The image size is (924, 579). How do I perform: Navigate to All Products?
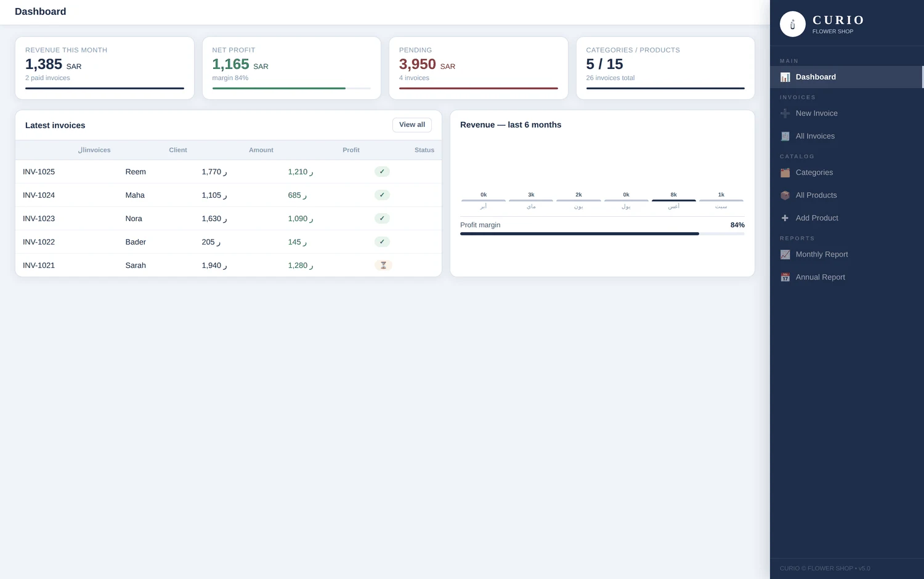[847, 195]
